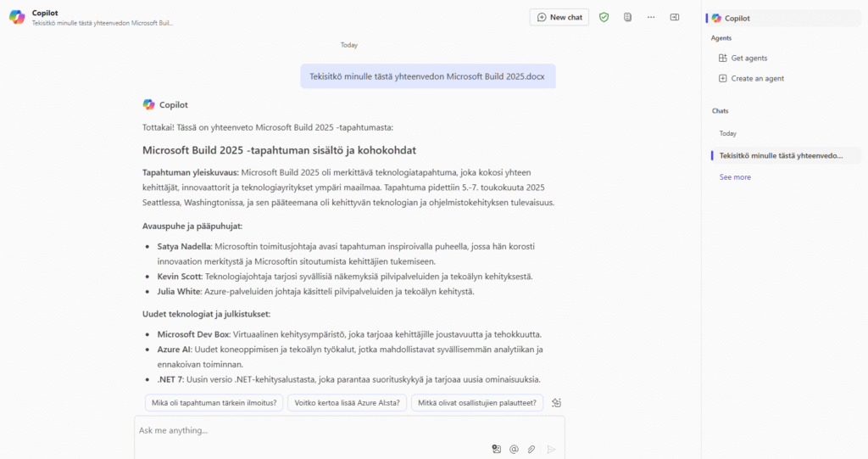Click the Get agents icon
Screen dimensions: 868x459
[722, 58]
